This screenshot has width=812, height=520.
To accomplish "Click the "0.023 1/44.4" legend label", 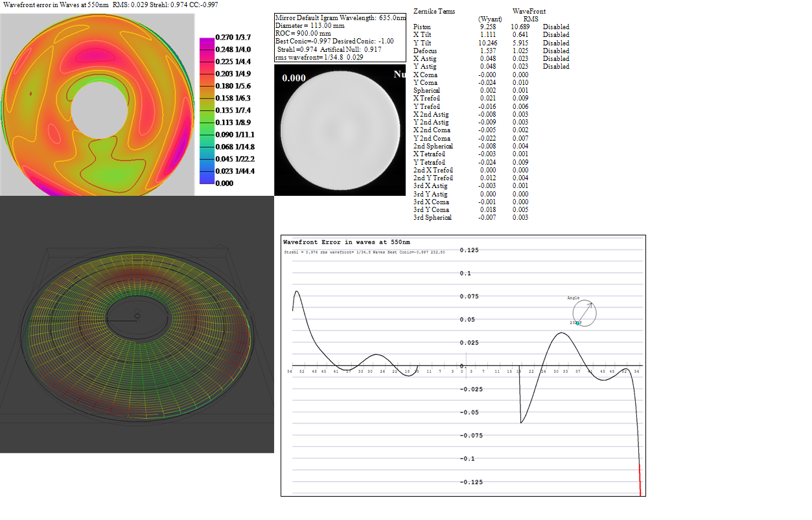I will point(235,171).
